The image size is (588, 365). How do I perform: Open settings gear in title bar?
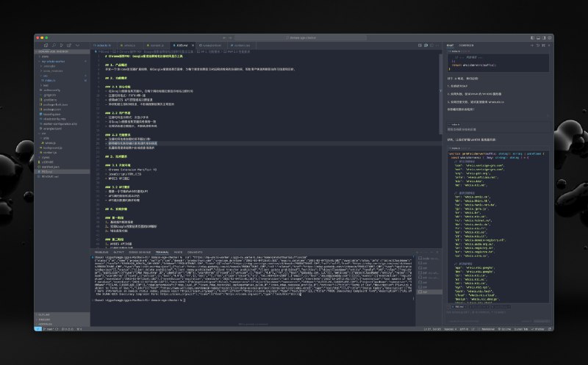(x=550, y=38)
